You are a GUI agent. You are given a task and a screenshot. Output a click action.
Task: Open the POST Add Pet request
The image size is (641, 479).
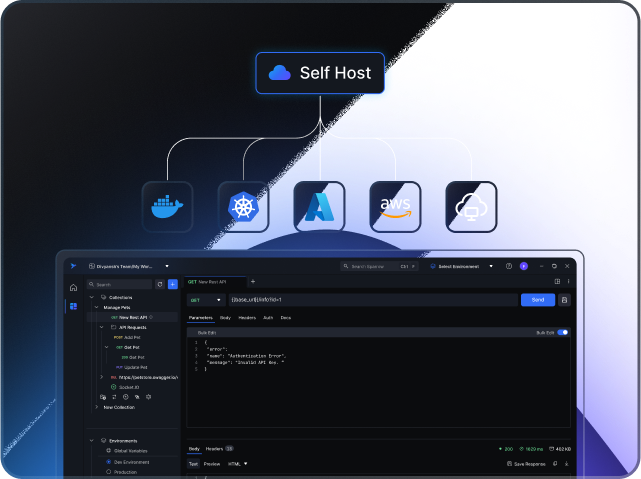127,337
